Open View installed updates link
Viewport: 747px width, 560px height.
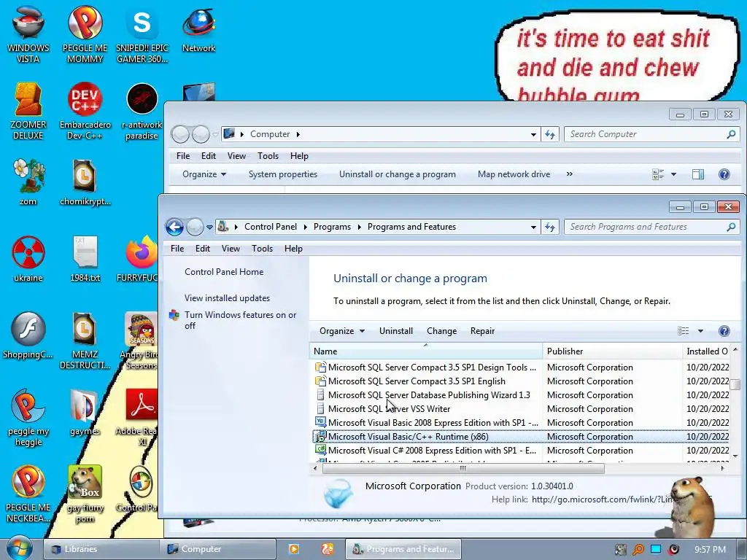coord(228,298)
